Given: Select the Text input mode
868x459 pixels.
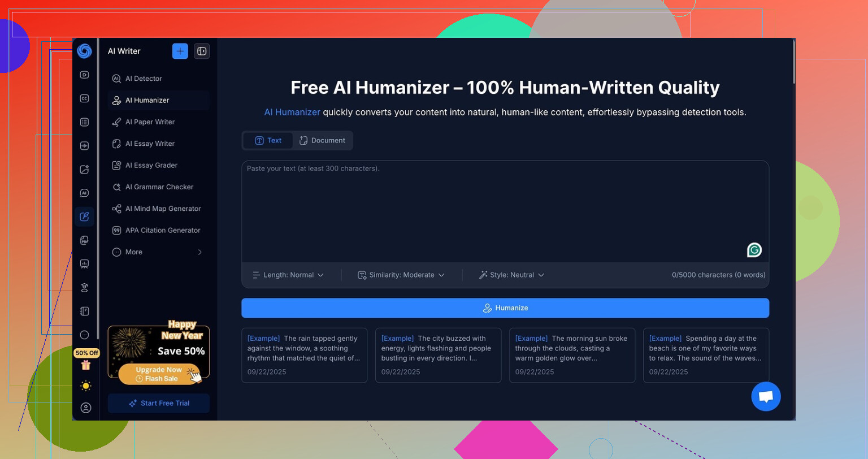Looking at the screenshot, I should 268,140.
